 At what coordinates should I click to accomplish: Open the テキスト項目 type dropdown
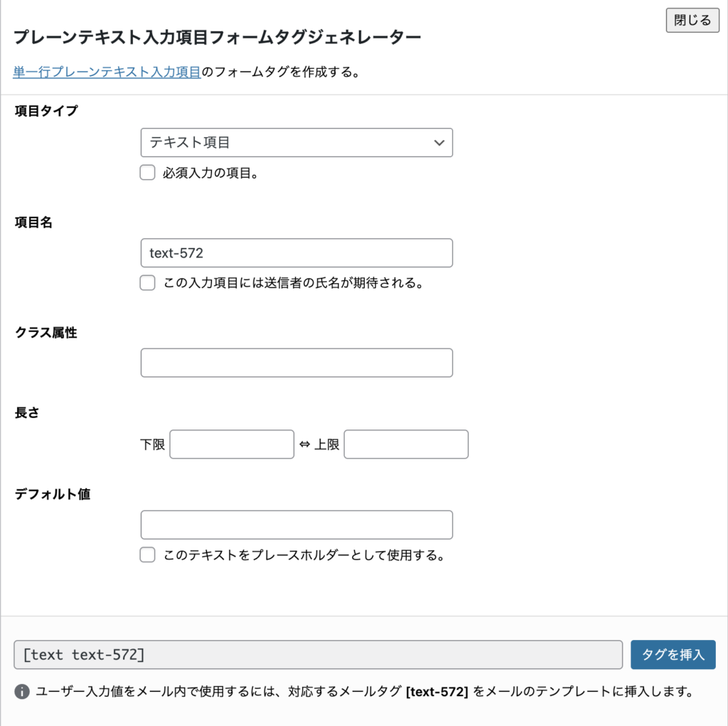point(296,142)
